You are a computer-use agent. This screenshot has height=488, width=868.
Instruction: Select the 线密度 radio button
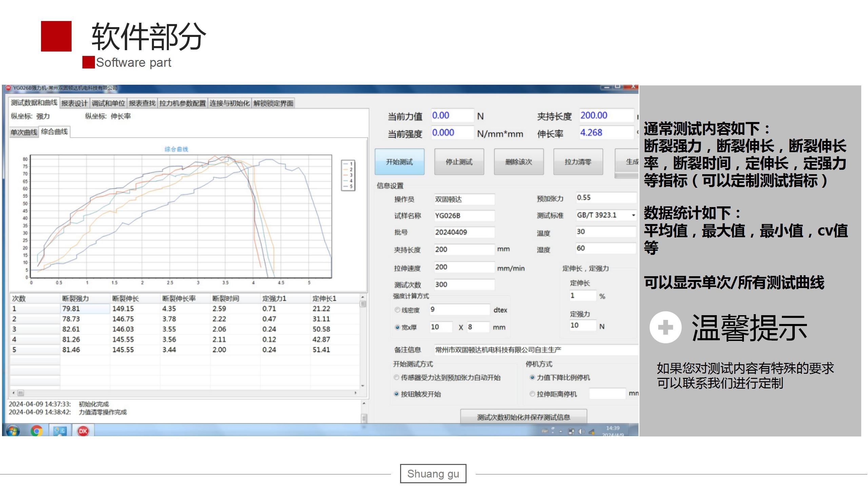[397, 310]
